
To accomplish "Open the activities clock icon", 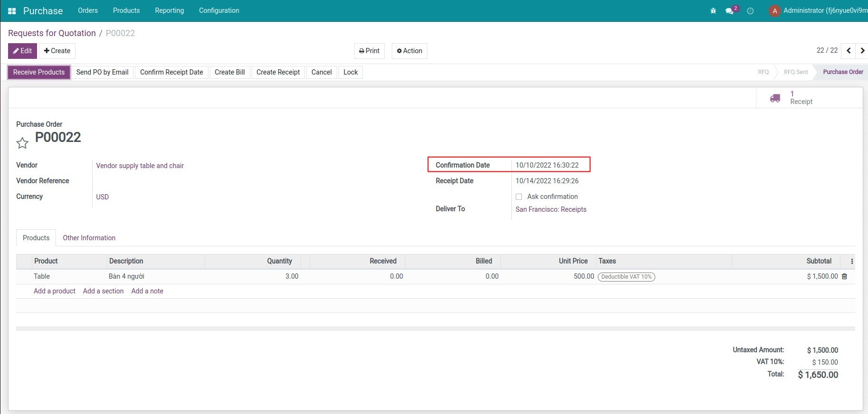I will coord(750,11).
